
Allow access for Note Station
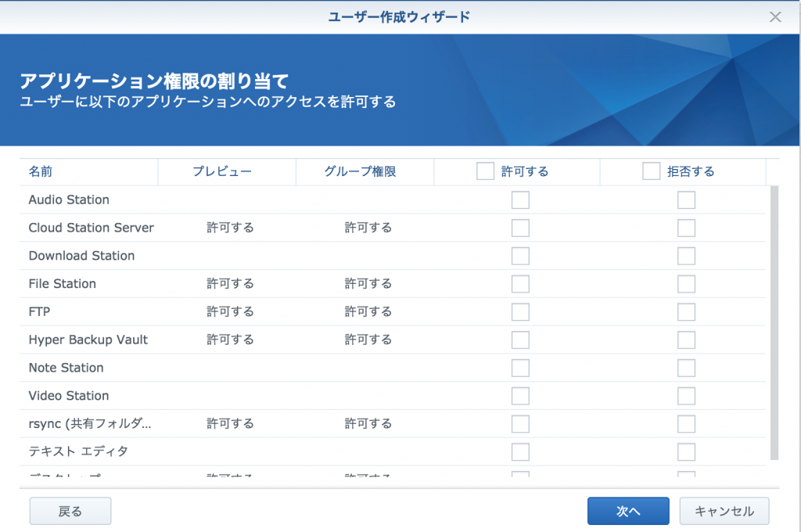click(x=520, y=368)
